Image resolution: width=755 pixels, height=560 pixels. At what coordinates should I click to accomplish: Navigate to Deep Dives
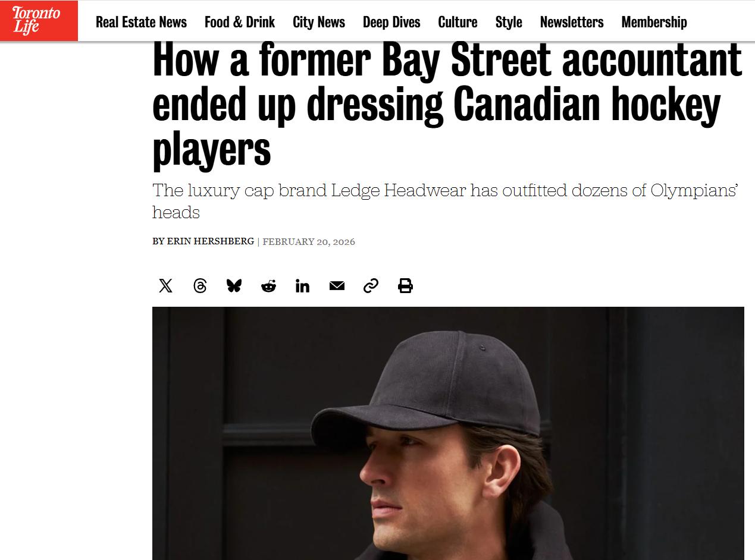(391, 23)
